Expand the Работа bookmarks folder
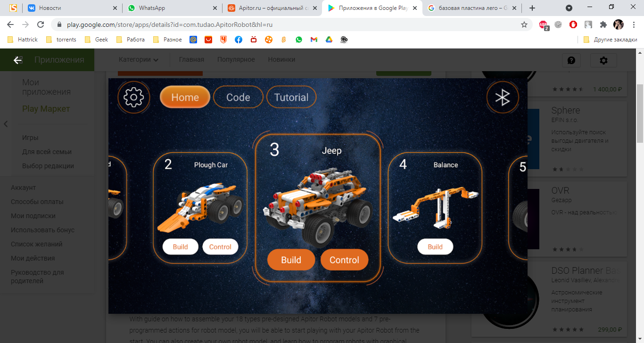 [x=131, y=40]
